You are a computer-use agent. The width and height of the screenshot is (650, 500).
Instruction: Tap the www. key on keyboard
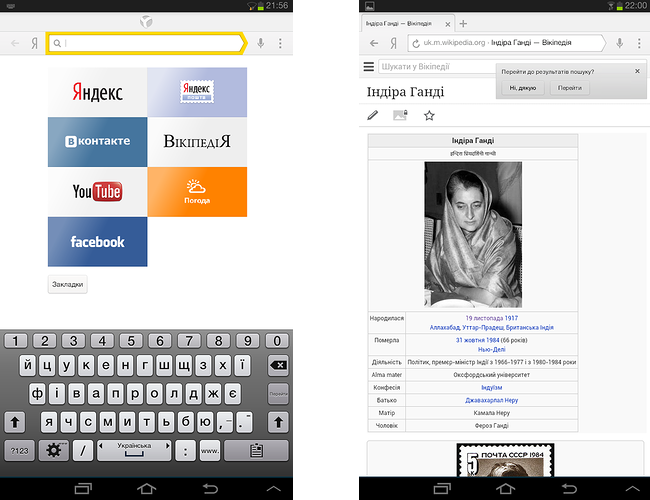pos(210,450)
